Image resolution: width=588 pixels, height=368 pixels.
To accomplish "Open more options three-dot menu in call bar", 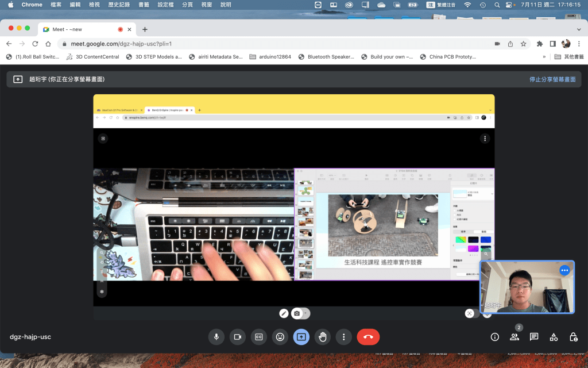I will 343,337.
